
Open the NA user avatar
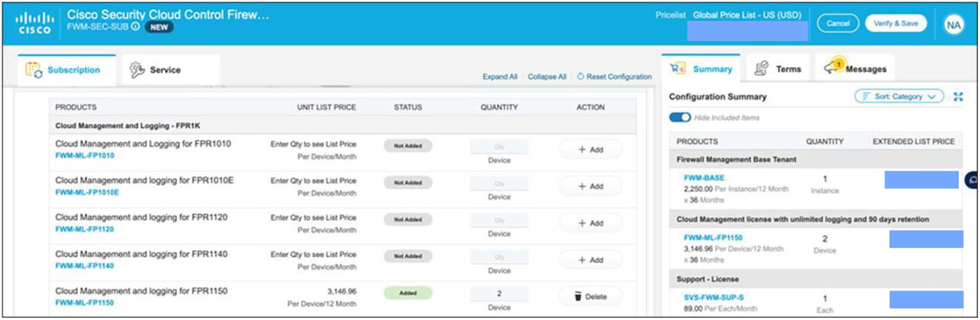pos(953,24)
